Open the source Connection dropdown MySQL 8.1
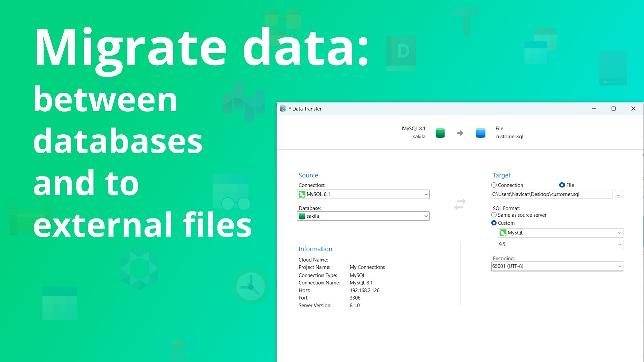 [363, 194]
